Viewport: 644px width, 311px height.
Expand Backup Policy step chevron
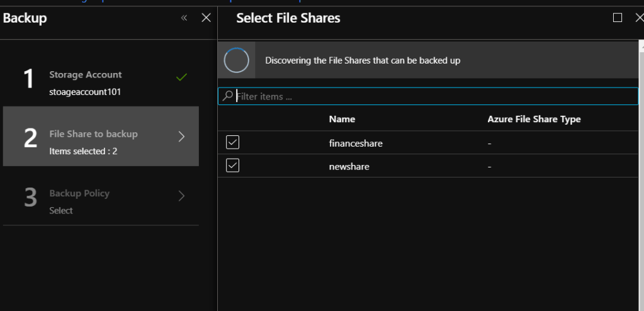pos(181,196)
